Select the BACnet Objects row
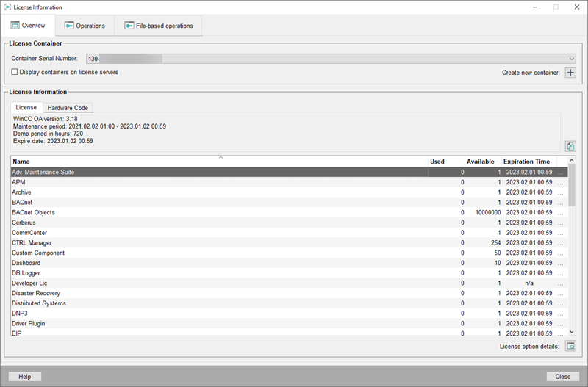Viewport: 588px width, 387px height. (x=289, y=213)
